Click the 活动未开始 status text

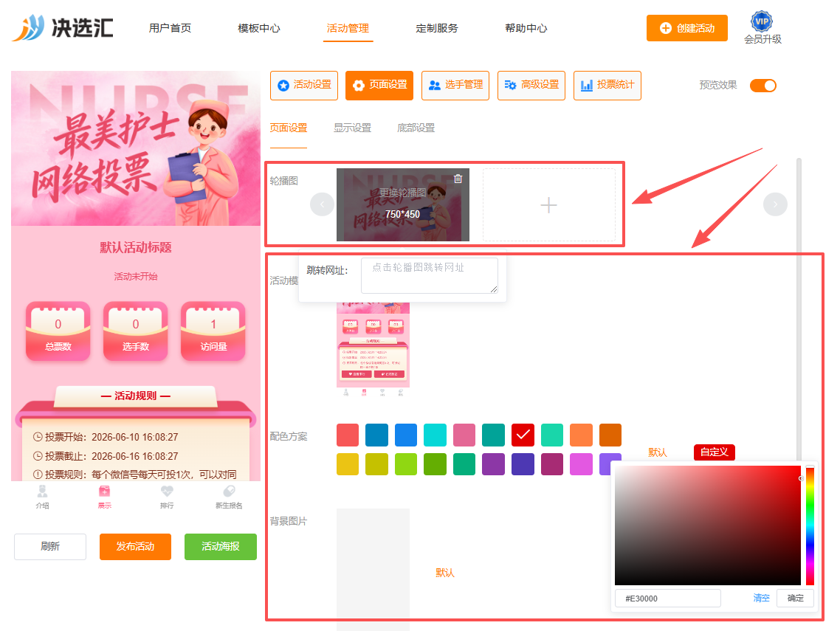(x=136, y=277)
